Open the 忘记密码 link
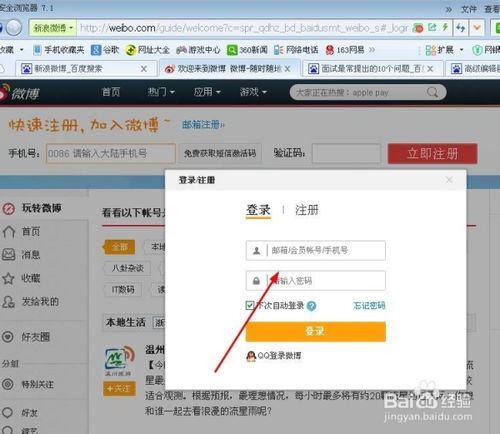Image resolution: width=500 pixels, height=434 pixels. tap(369, 305)
